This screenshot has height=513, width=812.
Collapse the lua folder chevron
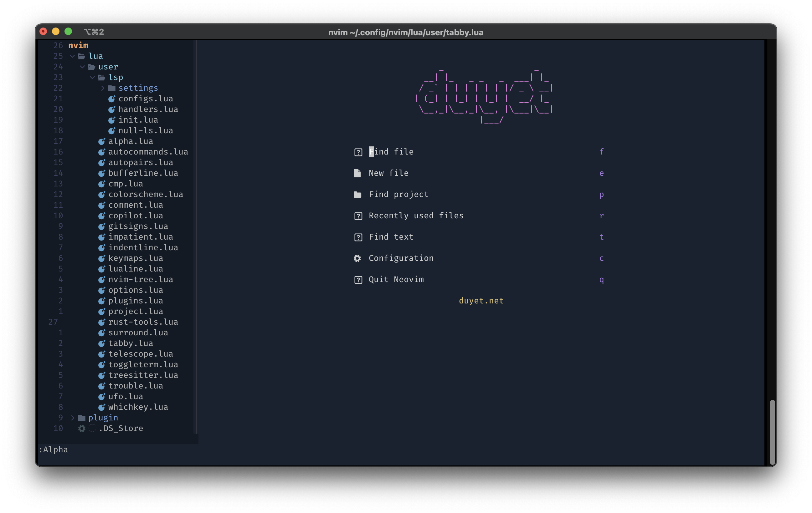pos(72,56)
